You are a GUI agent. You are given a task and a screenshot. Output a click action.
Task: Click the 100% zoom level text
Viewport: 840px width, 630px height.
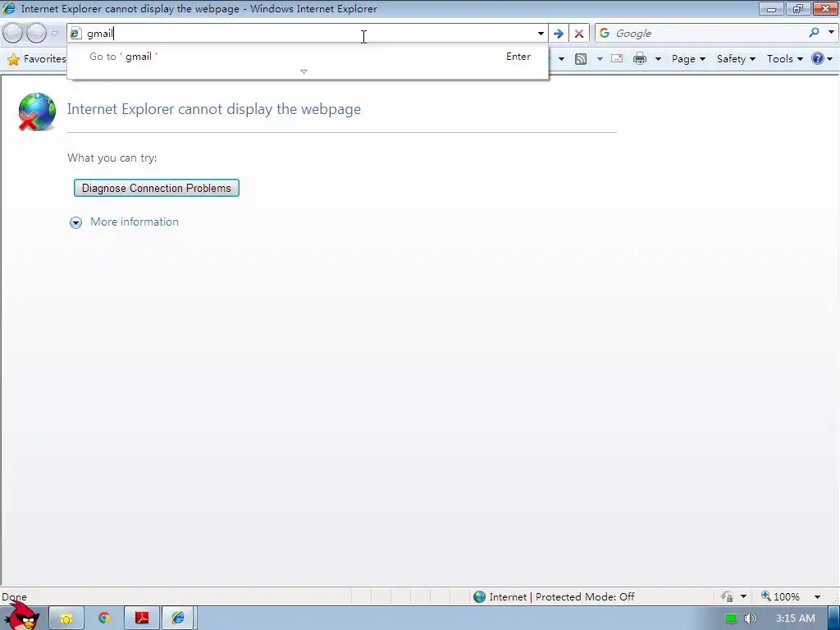[787, 597]
